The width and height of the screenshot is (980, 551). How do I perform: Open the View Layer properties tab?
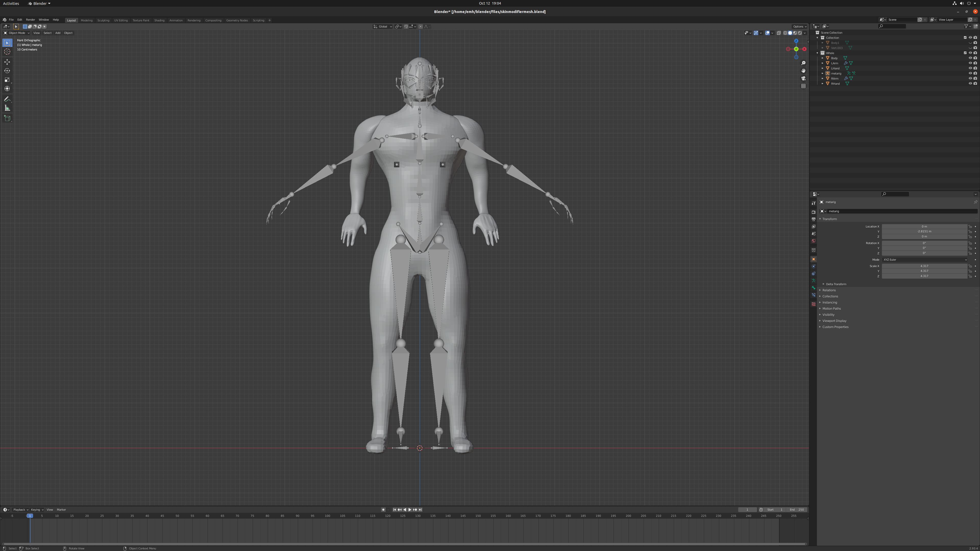point(813,227)
